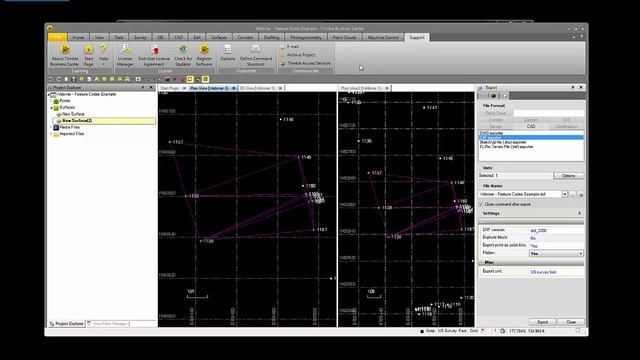Select DWG exporter in format list
This screenshot has height=360, width=640.
(492, 133)
